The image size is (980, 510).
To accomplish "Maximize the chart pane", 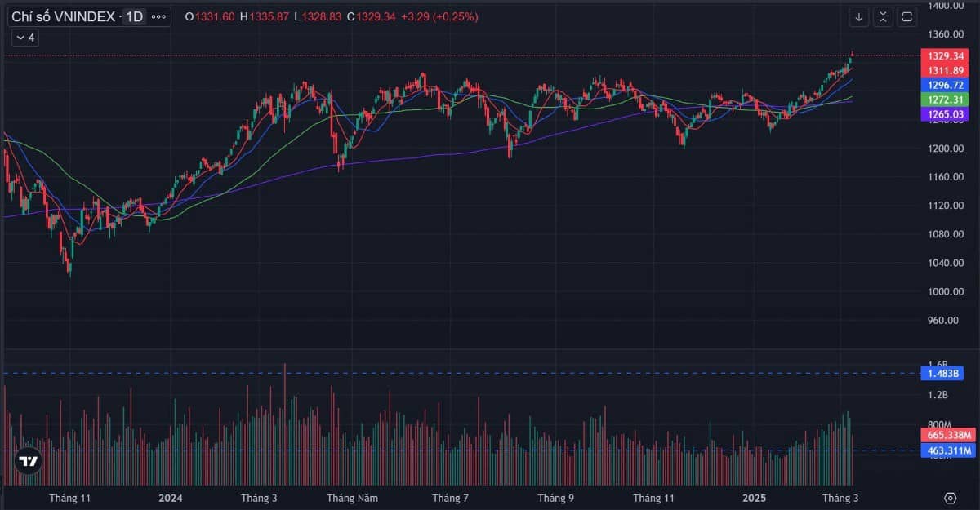I will coord(906,16).
